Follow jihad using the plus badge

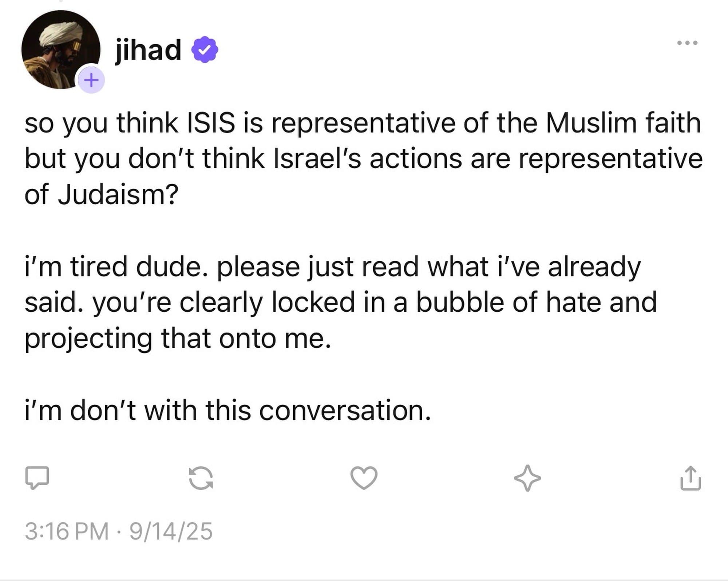91,80
